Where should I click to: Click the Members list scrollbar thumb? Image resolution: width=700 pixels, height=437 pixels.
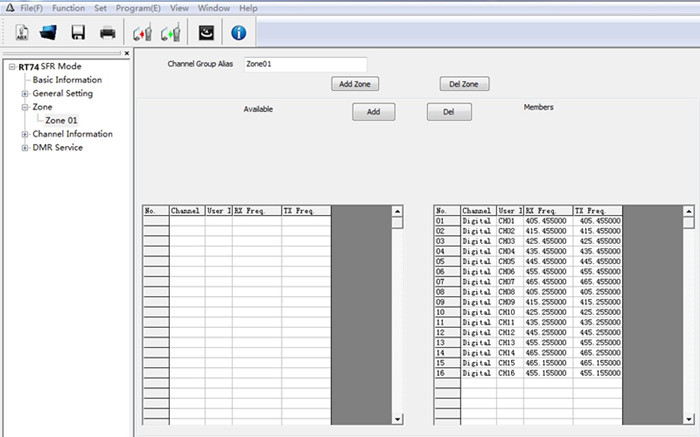pos(689,223)
